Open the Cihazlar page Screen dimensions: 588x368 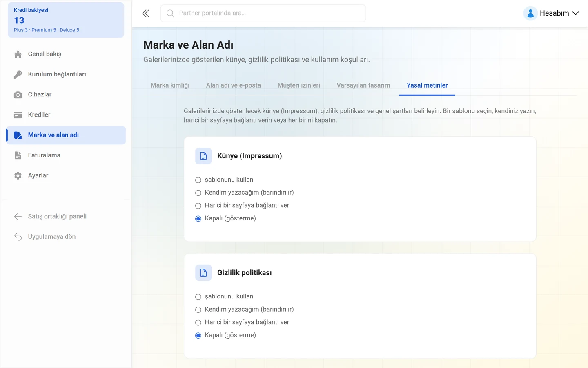66,94
